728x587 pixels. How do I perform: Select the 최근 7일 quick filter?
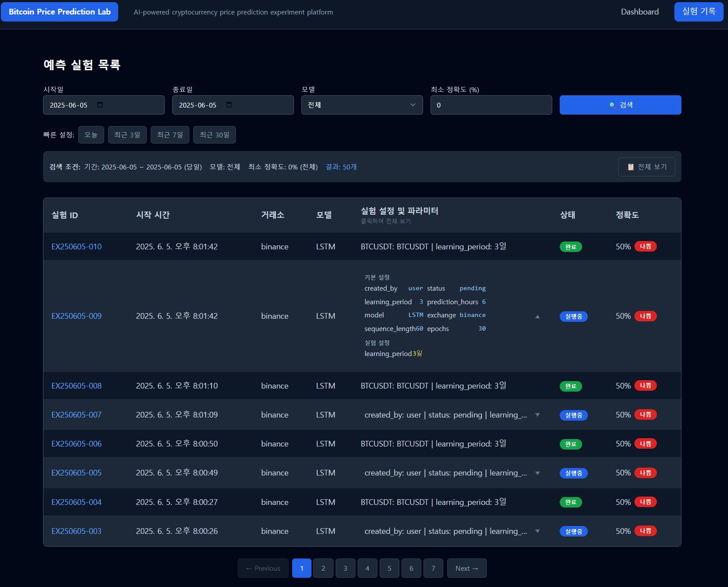[x=170, y=135]
